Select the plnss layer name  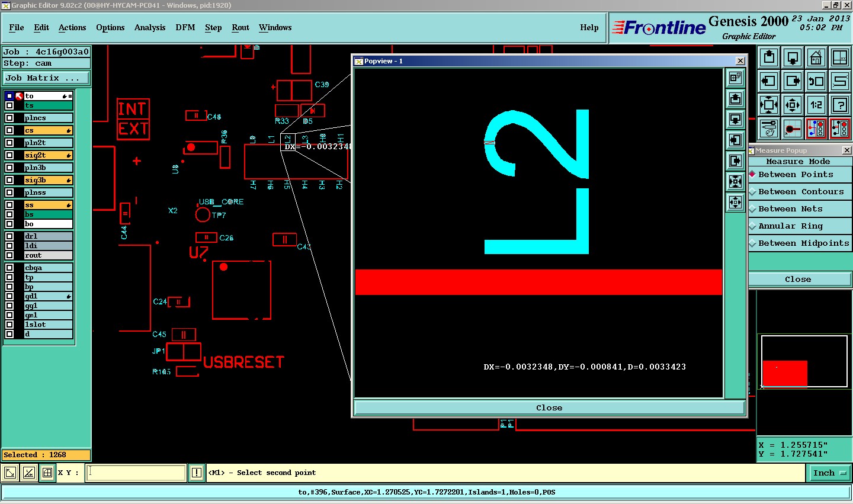tap(48, 192)
